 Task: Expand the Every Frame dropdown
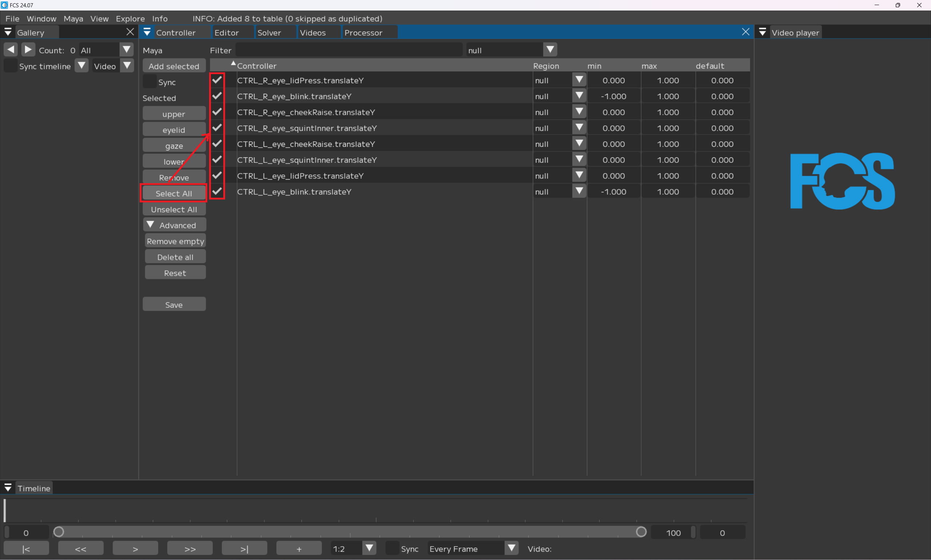(511, 548)
